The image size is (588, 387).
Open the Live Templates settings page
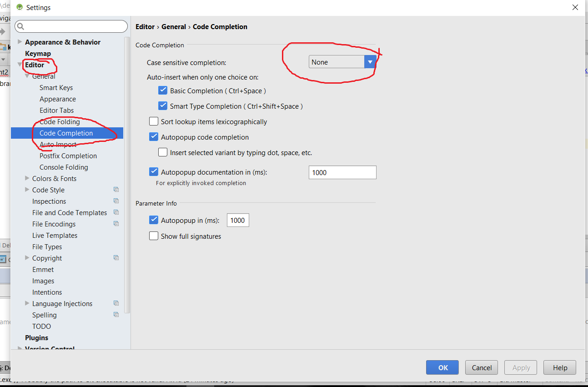coord(55,236)
